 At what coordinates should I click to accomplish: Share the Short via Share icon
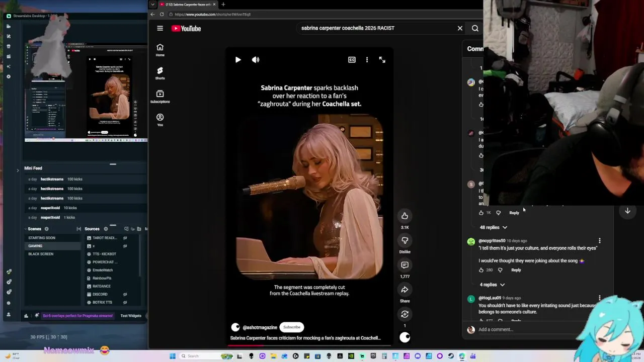pos(405,290)
